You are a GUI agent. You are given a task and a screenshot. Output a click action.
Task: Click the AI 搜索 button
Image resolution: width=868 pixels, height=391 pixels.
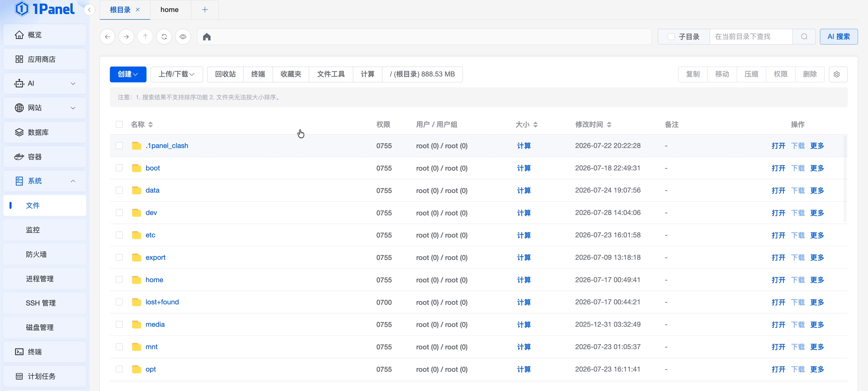[839, 37]
